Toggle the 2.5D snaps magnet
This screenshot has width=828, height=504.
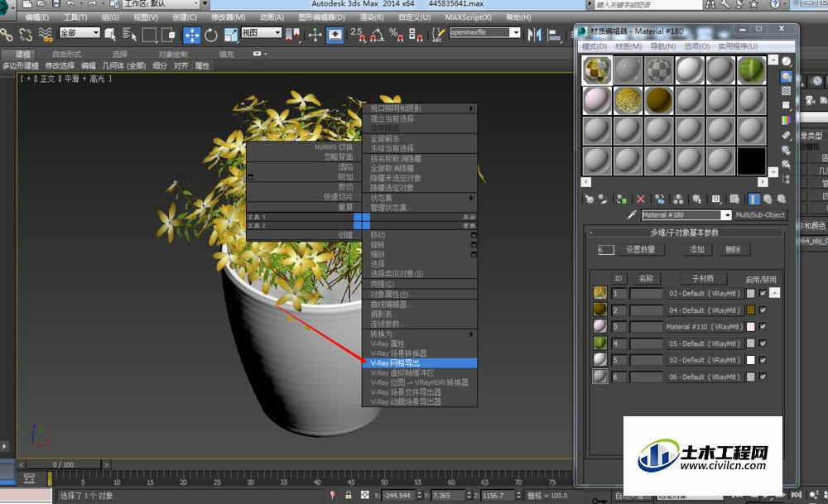(x=358, y=35)
